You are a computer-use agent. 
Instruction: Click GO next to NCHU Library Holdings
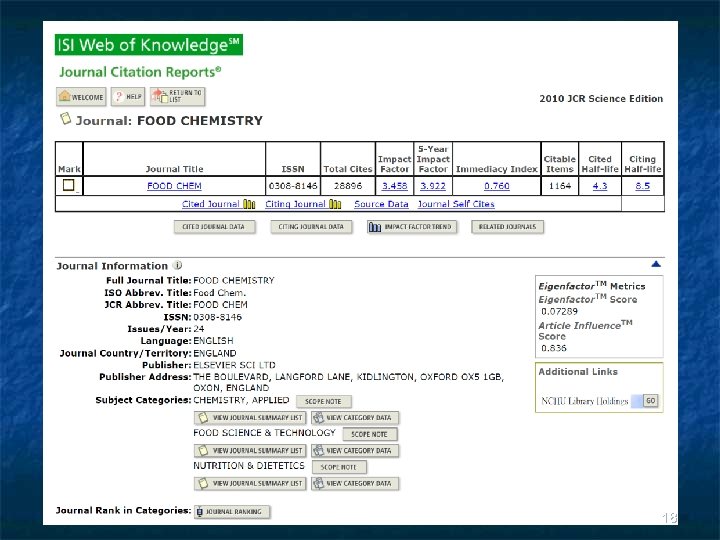650,401
